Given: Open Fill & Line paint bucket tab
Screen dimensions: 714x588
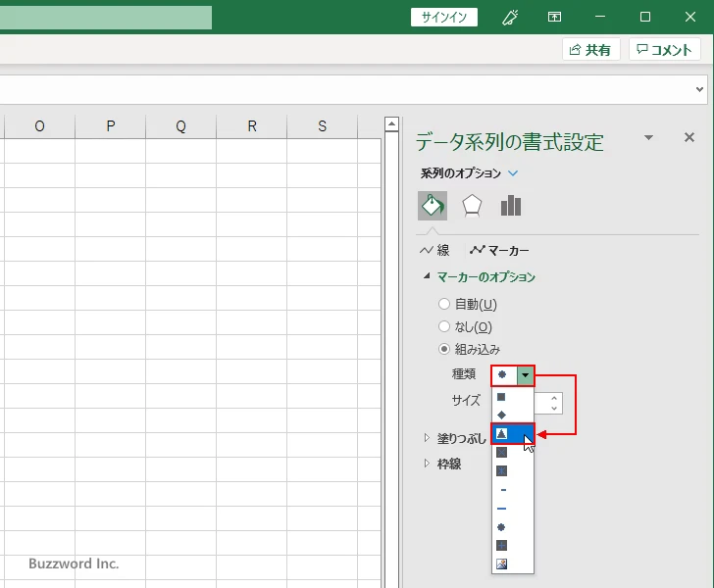Looking at the screenshot, I should pyautogui.click(x=433, y=206).
